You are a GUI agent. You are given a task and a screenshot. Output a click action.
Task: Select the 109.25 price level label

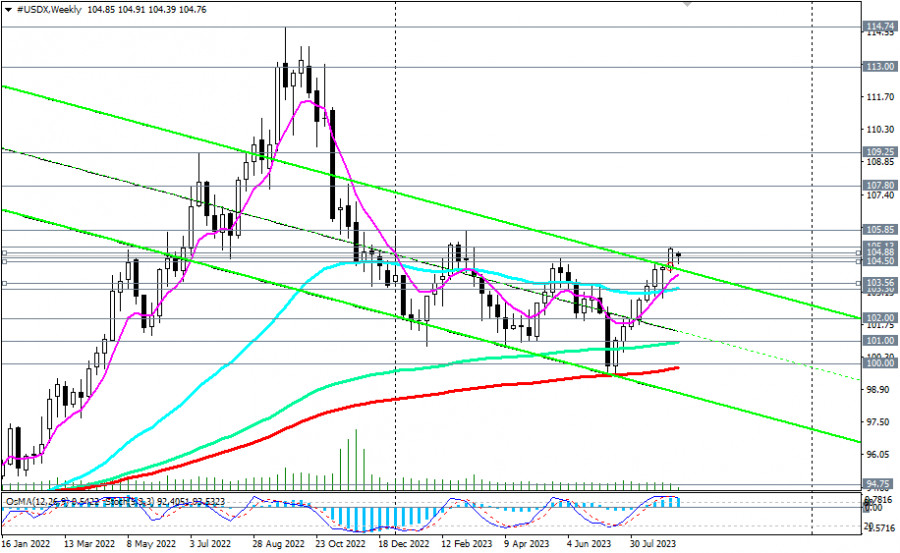pos(880,152)
